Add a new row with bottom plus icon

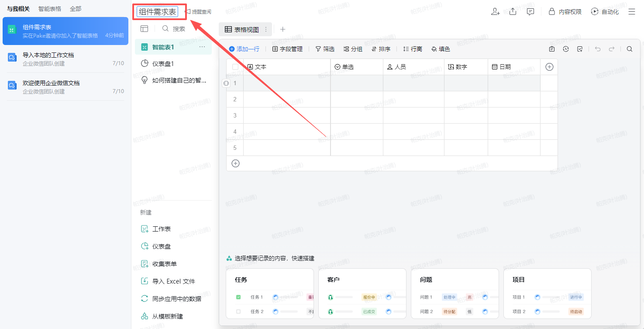235,163
